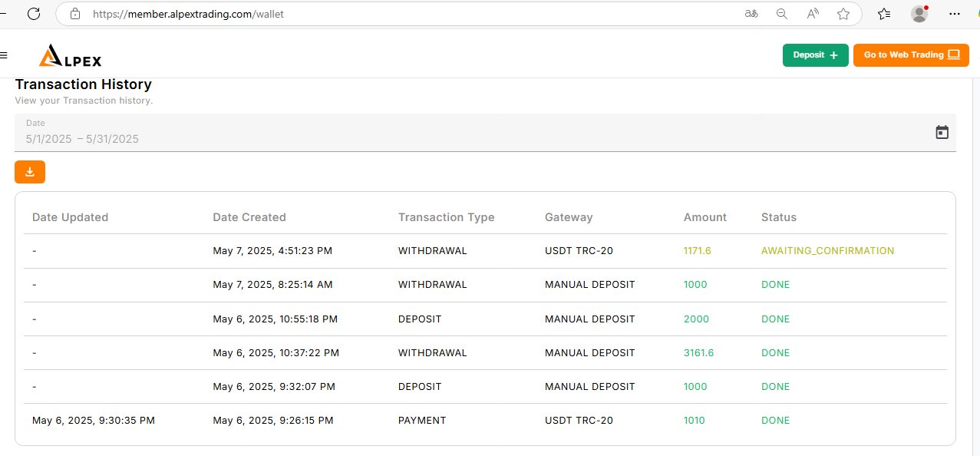The width and height of the screenshot is (980, 456).
Task: Click Go to Web Trading button
Action: (911, 55)
